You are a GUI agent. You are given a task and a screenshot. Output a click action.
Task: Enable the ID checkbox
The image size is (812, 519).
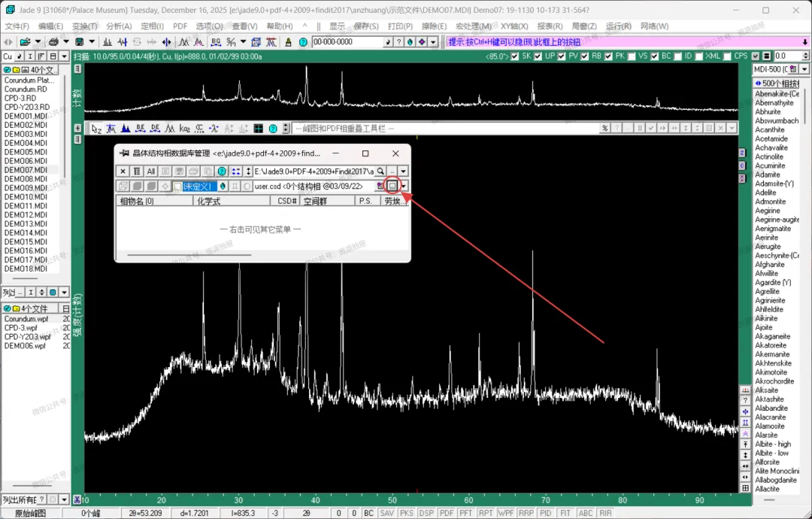click(677, 56)
